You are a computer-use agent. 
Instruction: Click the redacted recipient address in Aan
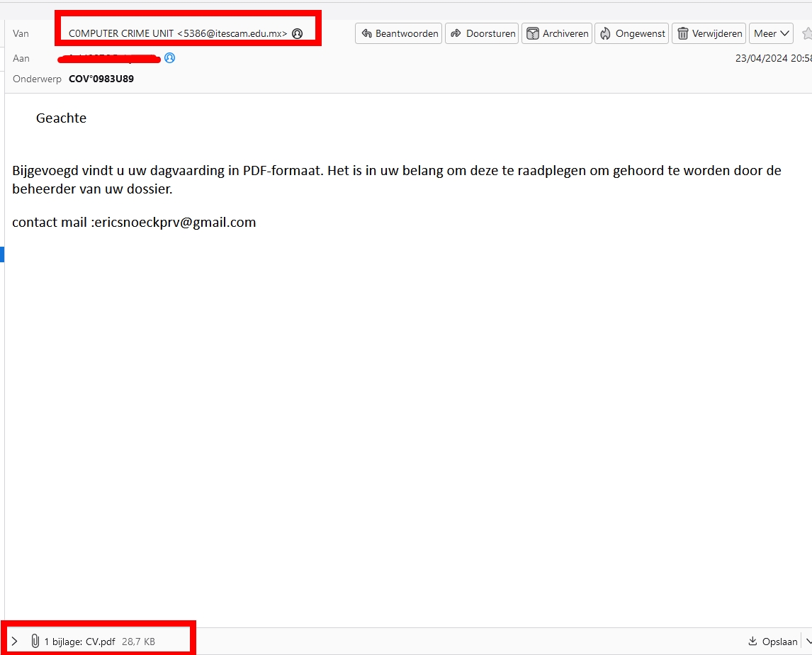pyautogui.click(x=110, y=58)
